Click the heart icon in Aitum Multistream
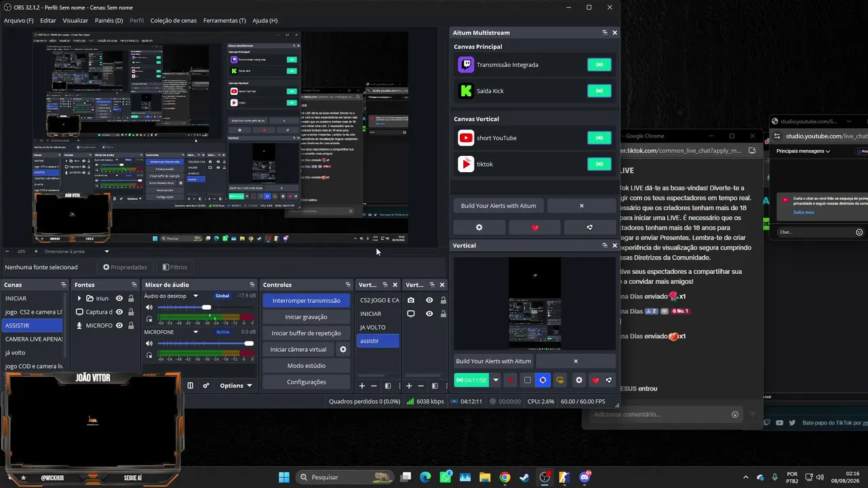The height and width of the screenshot is (488, 868). 534,228
